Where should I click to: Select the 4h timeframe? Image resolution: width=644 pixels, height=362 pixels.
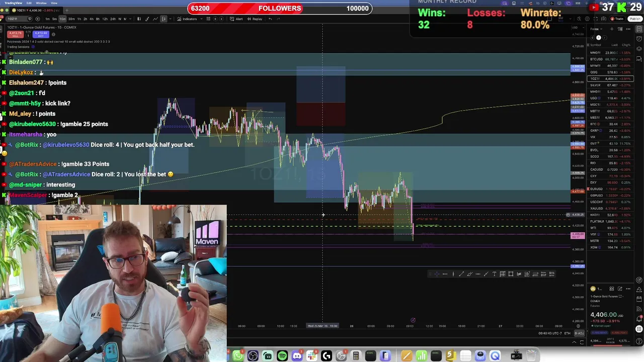click(92, 19)
